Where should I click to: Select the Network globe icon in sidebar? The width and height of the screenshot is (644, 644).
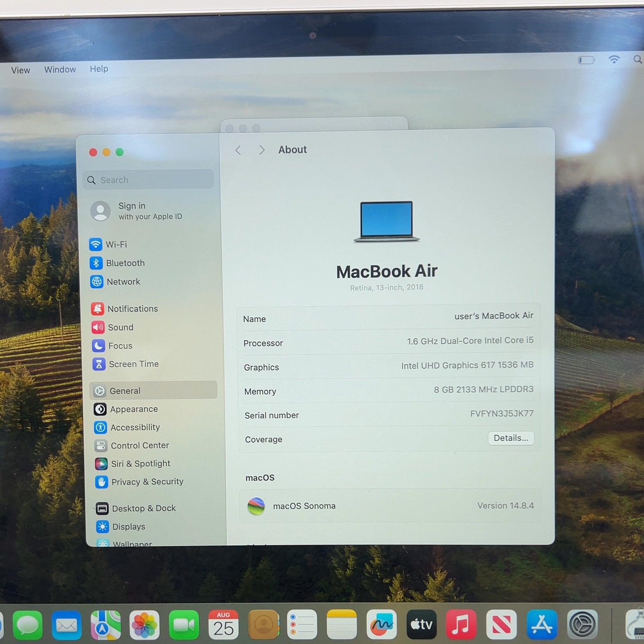pos(97,282)
